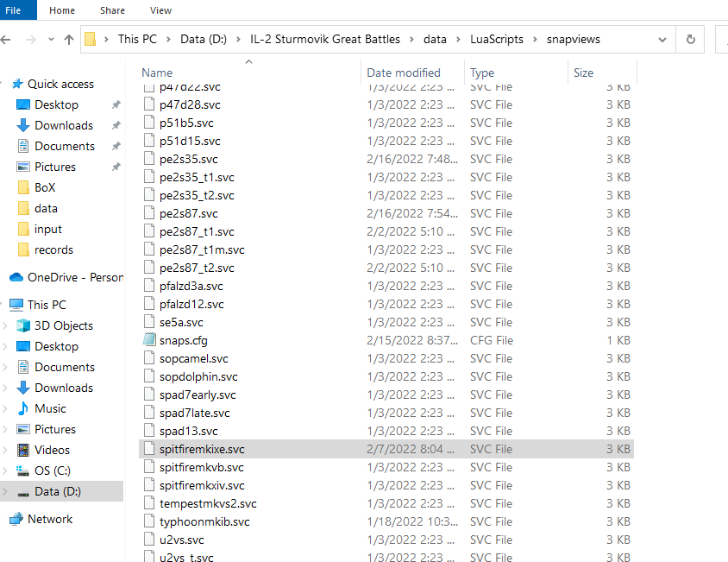Navigate to data folder in breadcrumb
The width and height of the screenshot is (728, 562).
[x=435, y=39]
